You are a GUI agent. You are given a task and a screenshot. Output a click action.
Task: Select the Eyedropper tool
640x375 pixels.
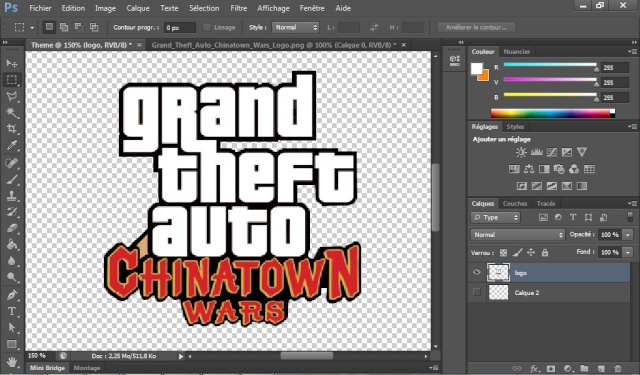coord(12,145)
